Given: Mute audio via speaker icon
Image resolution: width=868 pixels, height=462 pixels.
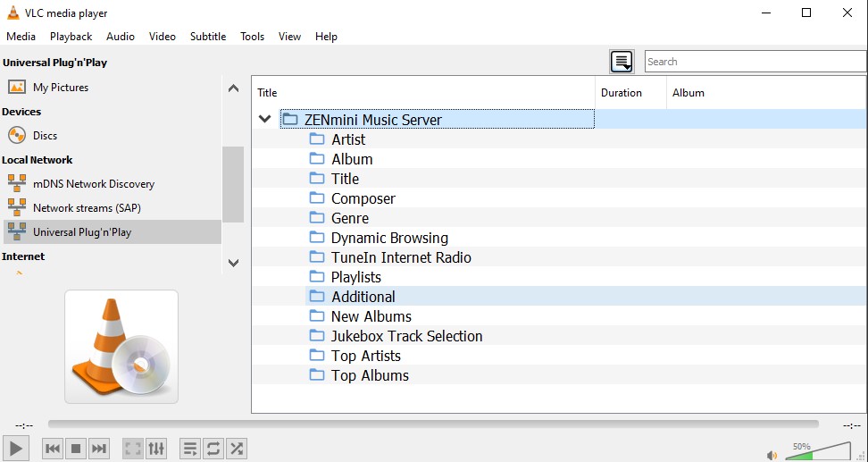Looking at the screenshot, I should (772, 456).
